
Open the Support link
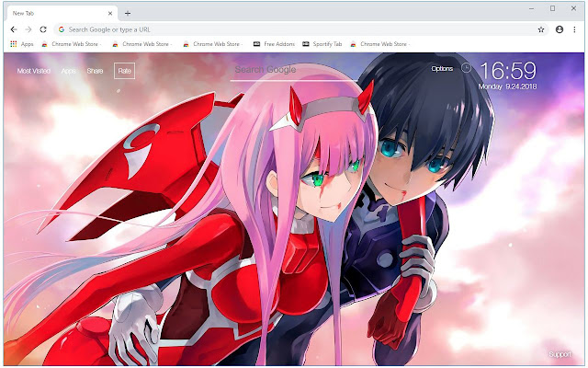560,354
